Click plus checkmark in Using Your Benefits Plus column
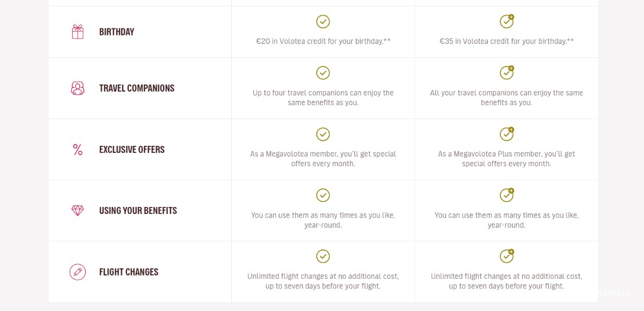644x311 pixels. coord(507,195)
